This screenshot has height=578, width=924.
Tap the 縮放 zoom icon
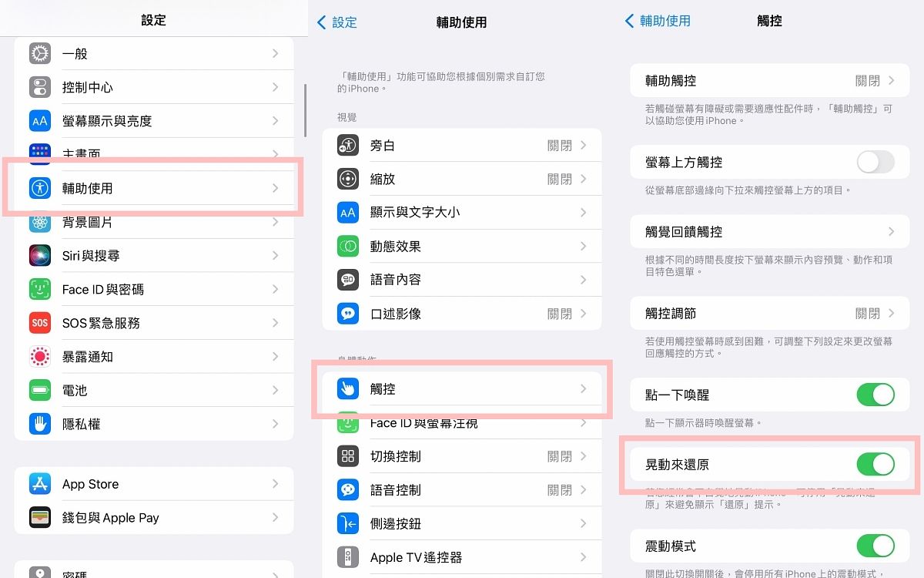coord(348,179)
